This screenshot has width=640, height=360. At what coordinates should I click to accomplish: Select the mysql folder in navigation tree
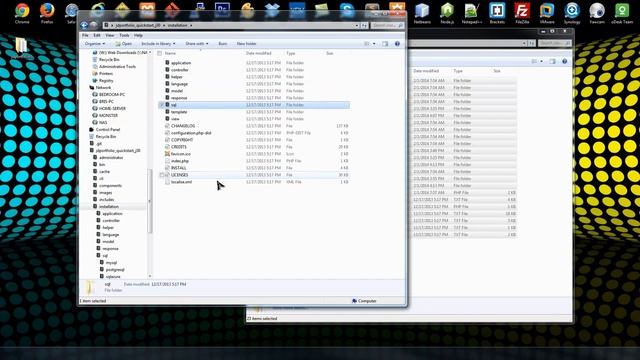pyautogui.click(x=111, y=262)
